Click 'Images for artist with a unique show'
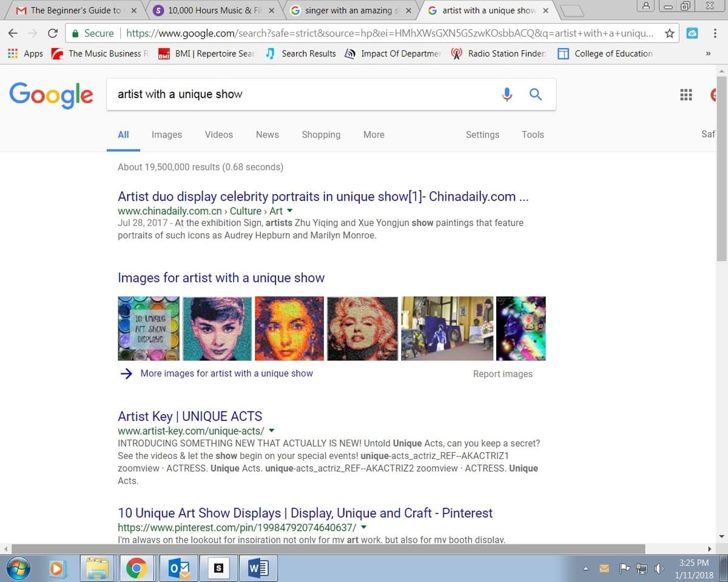 pos(221,278)
